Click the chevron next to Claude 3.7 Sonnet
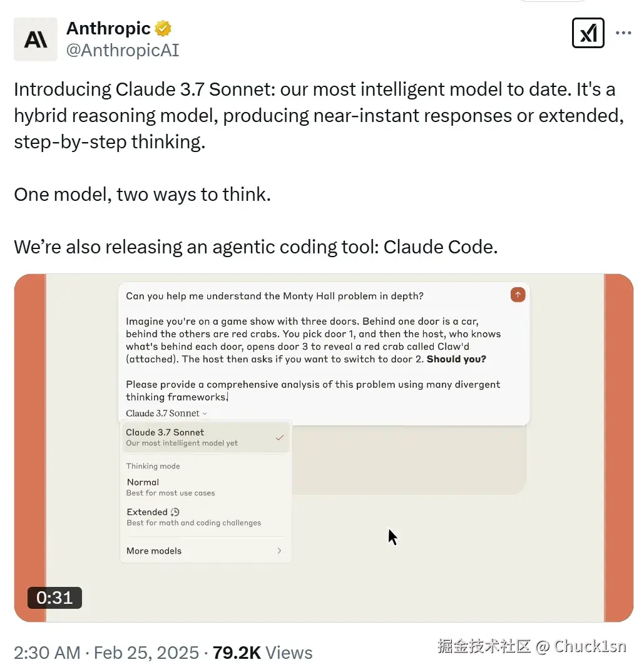This screenshot has width=644, height=672. pyautogui.click(x=205, y=414)
